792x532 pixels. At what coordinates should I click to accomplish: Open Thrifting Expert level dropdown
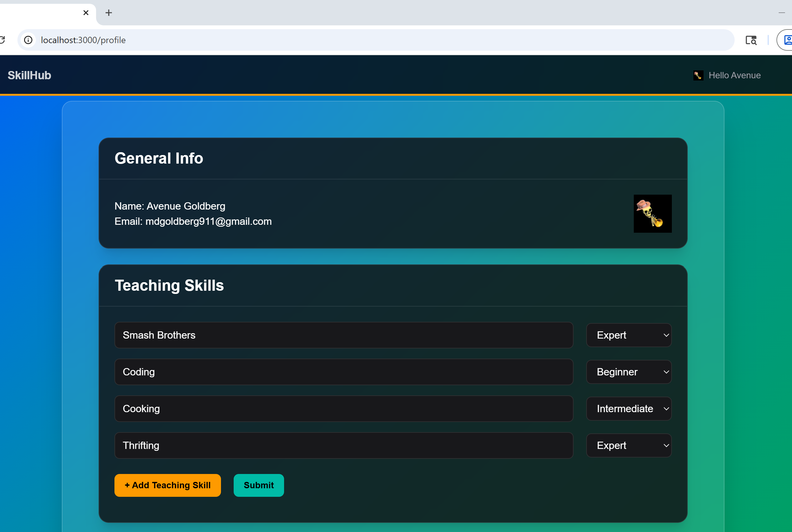[x=628, y=445]
